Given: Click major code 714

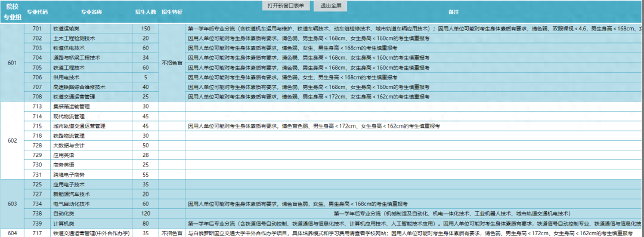Looking at the screenshot, I should click(38, 116).
